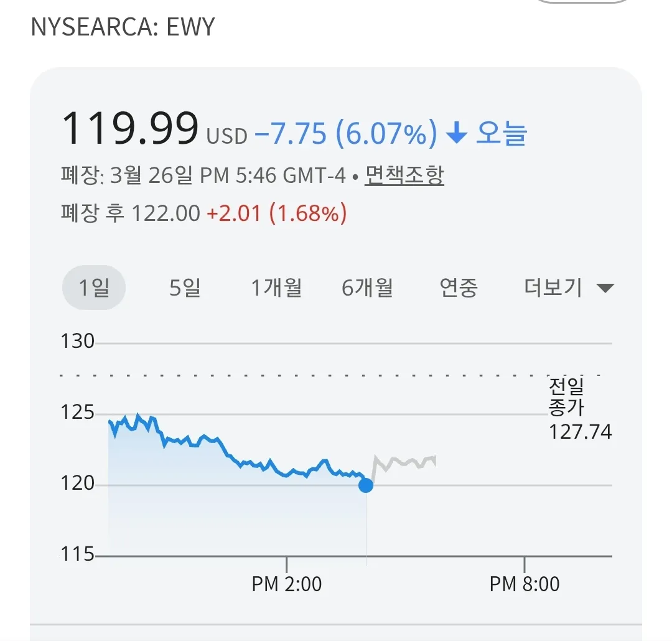
Task: Click the 폐장 3월 26일 timestamp text
Action: pyautogui.click(x=202, y=176)
